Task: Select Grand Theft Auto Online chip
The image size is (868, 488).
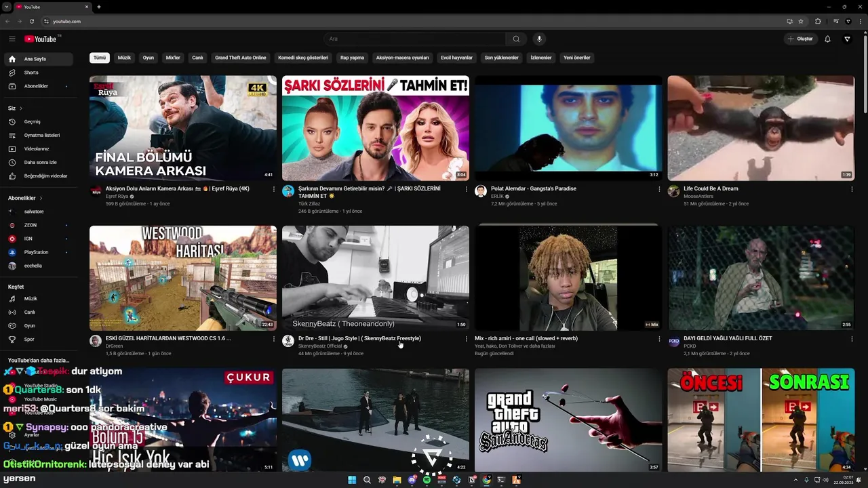Action: point(241,58)
